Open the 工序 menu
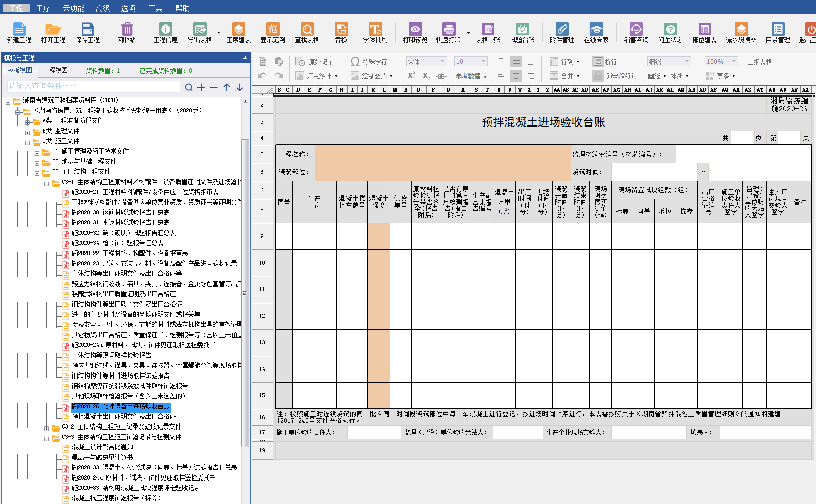This screenshot has width=816, height=504. (43, 8)
